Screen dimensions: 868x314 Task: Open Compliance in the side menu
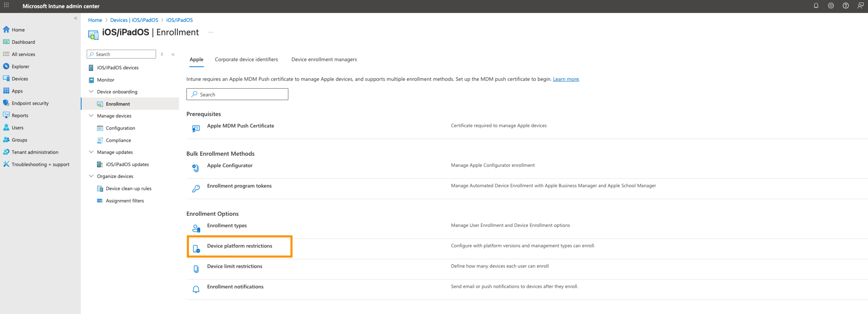point(118,140)
